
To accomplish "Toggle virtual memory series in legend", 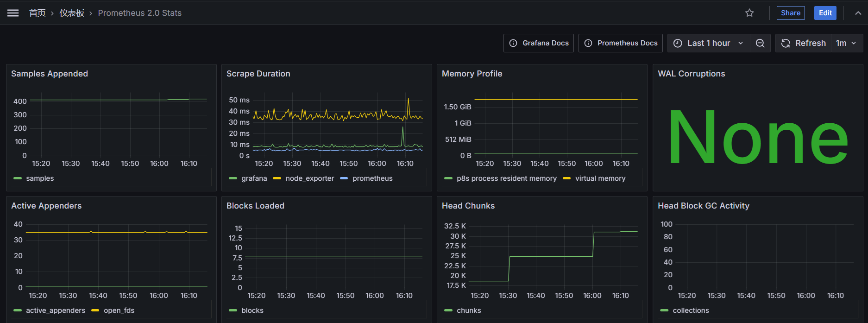I will click(600, 178).
